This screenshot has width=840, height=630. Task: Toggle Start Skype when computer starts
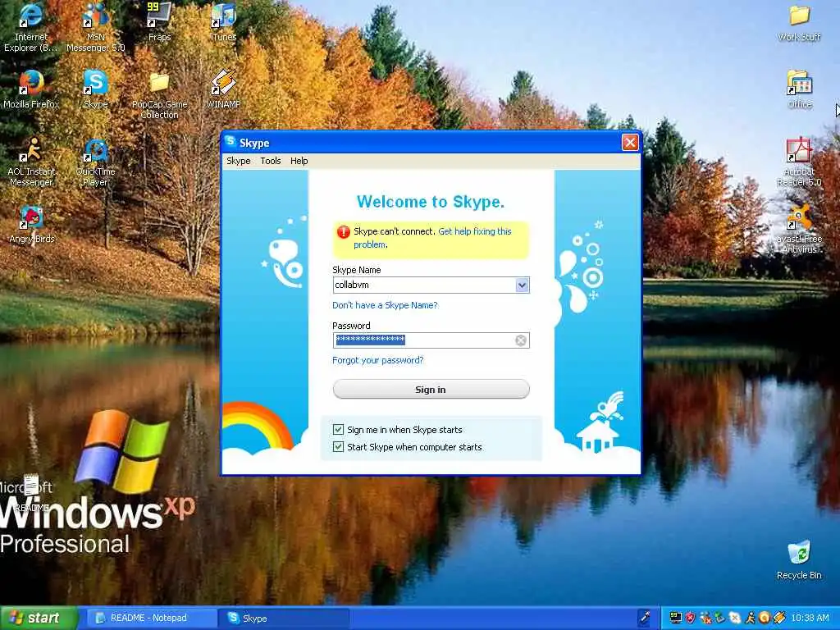tap(338, 447)
